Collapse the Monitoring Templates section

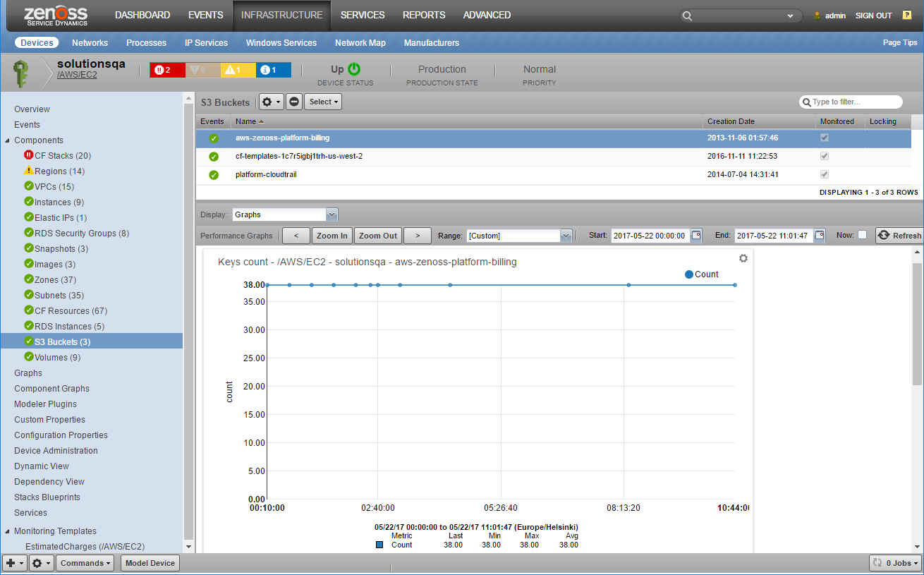(7, 531)
